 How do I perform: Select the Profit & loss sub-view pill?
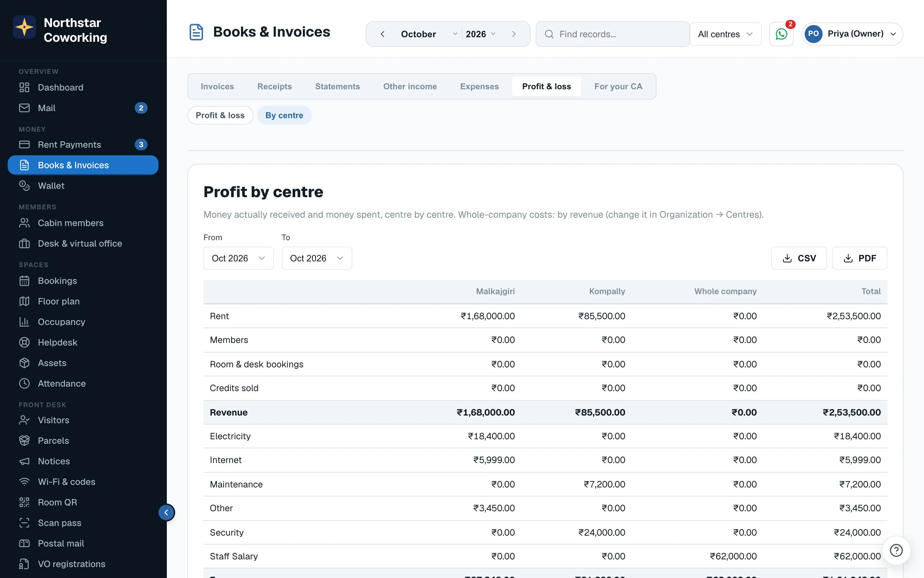pos(220,115)
